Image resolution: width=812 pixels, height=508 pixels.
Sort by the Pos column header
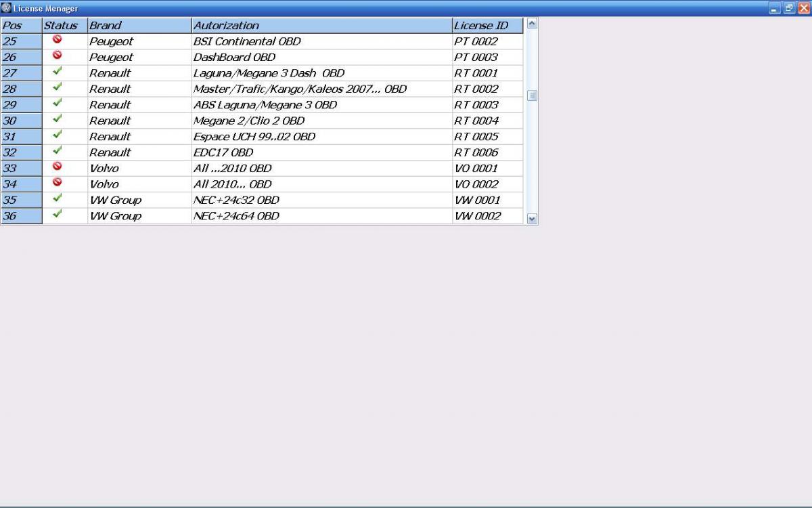click(22, 25)
